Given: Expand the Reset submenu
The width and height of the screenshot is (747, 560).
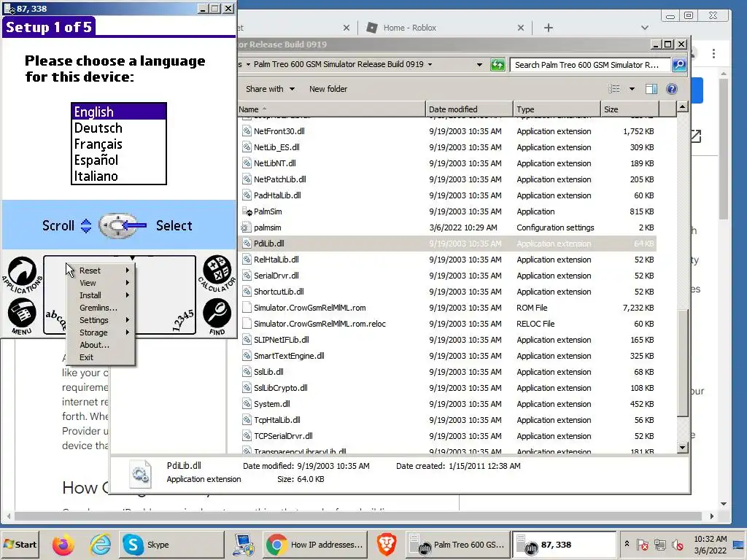Looking at the screenshot, I should pos(102,271).
